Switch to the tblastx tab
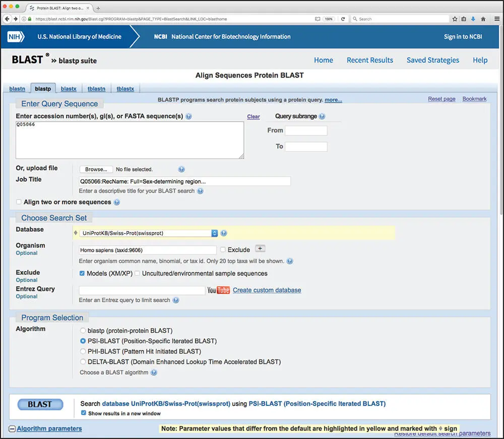This screenshot has width=504, height=439. [125, 89]
